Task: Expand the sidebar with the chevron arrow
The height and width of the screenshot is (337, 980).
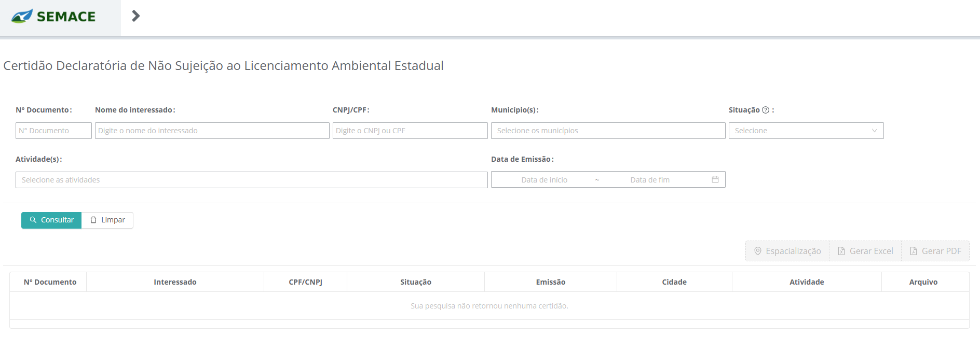Action: coord(136,16)
